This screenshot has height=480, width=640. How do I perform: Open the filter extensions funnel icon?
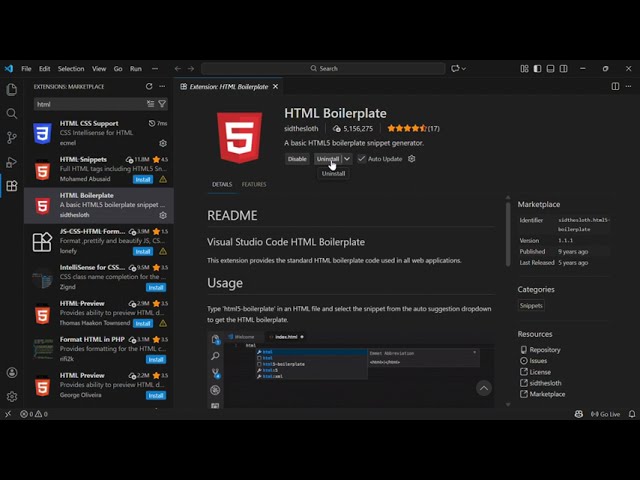(162, 104)
